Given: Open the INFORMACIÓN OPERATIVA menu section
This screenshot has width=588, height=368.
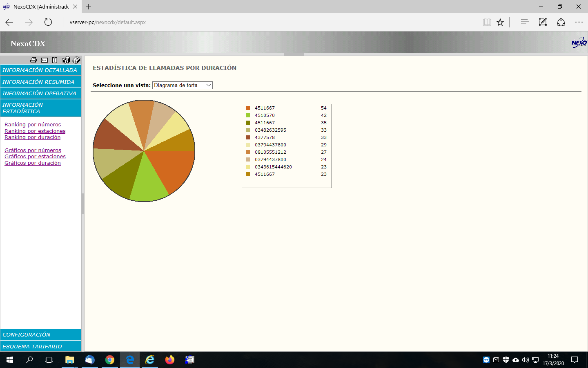Looking at the screenshot, I should [x=41, y=93].
